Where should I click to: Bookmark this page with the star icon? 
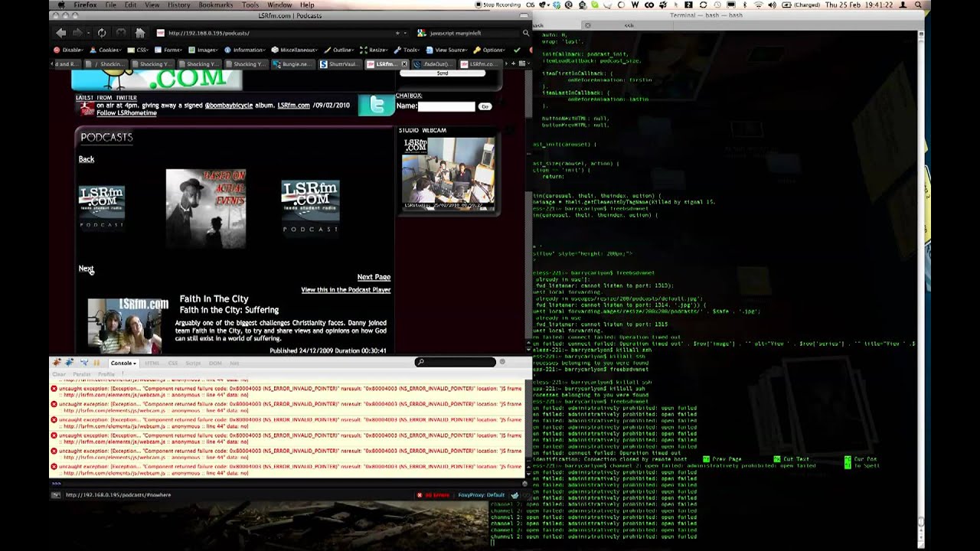tap(397, 33)
